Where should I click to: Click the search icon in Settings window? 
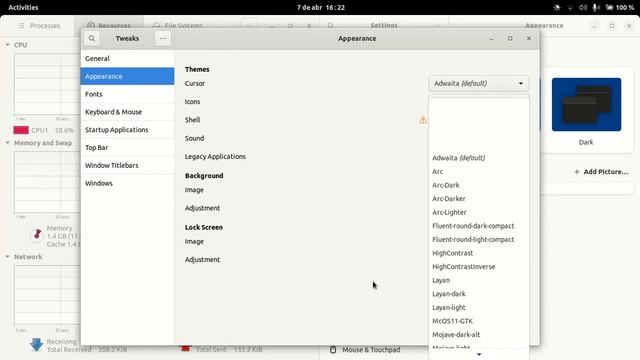coord(330,25)
